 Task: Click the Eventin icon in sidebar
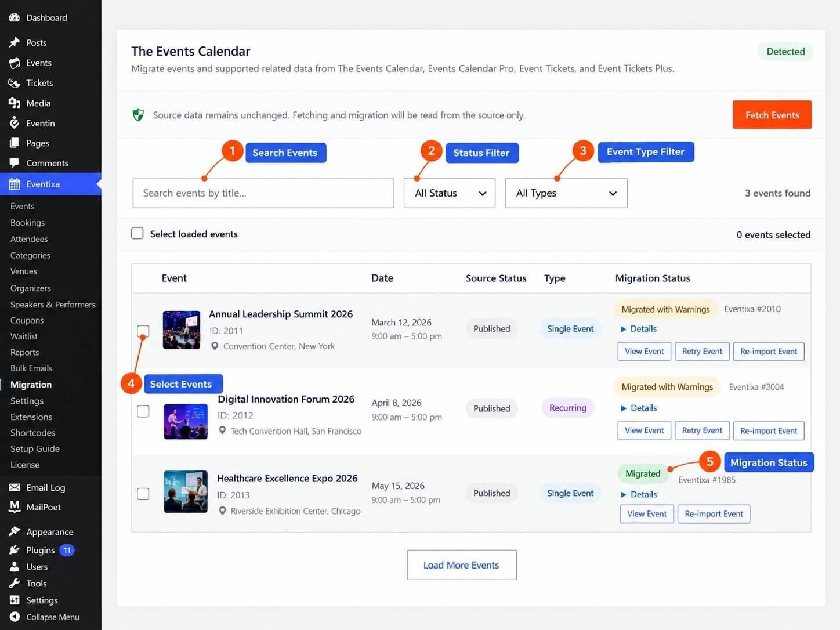(15, 123)
